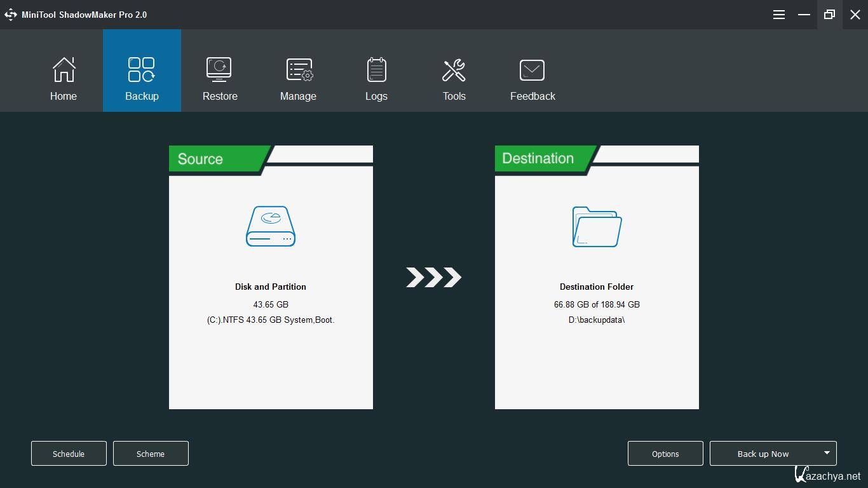
Task: Open the Feedback form
Action: pyautogui.click(x=532, y=71)
